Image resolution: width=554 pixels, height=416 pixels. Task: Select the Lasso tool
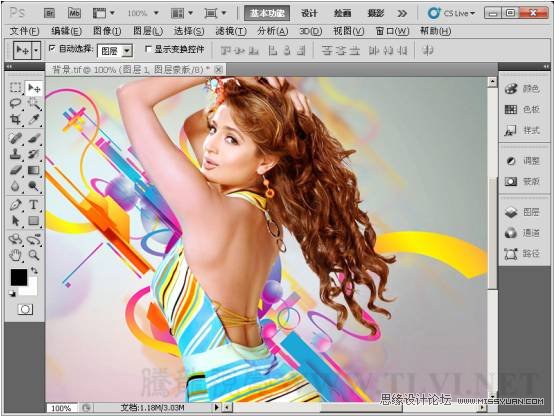[15, 103]
